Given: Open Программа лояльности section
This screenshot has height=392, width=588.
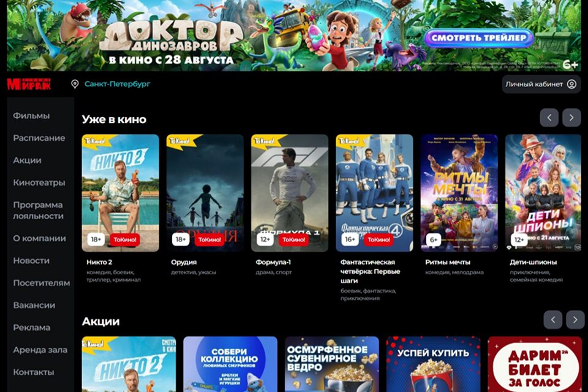Looking at the screenshot, I should (38, 211).
